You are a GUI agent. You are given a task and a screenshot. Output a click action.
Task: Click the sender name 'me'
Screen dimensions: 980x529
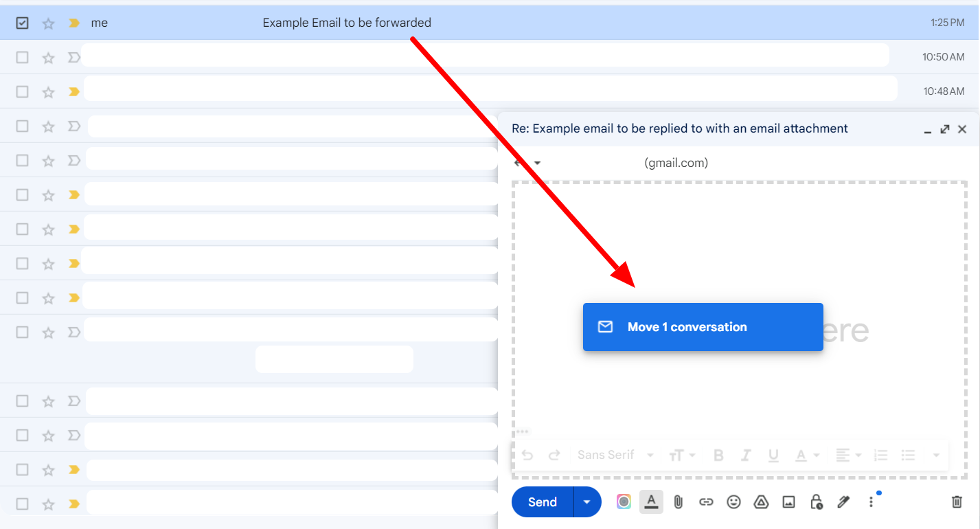pos(100,23)
